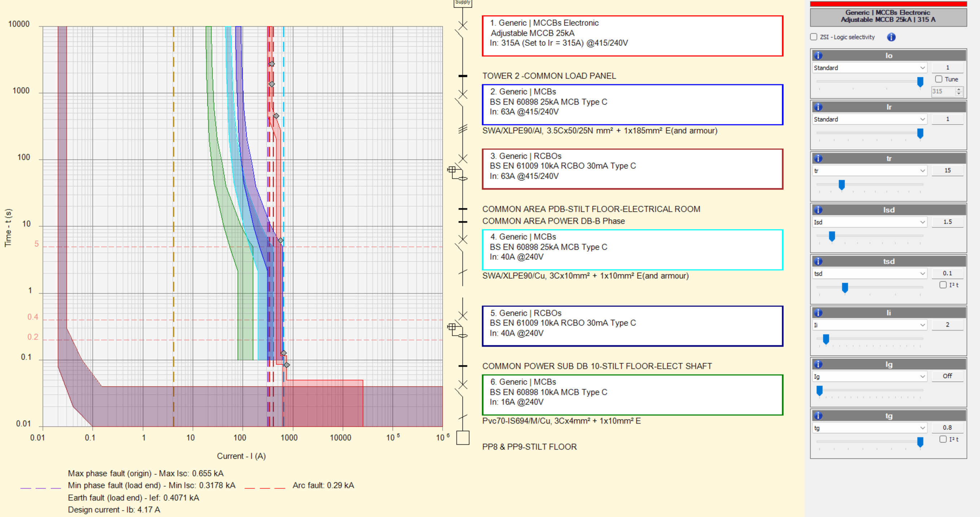Image resolution: width=980 pixels, height=517 pixels.
Task: Click 'Design current - Ib: 4.17 A' text
Action: click(x=114, y=510)
